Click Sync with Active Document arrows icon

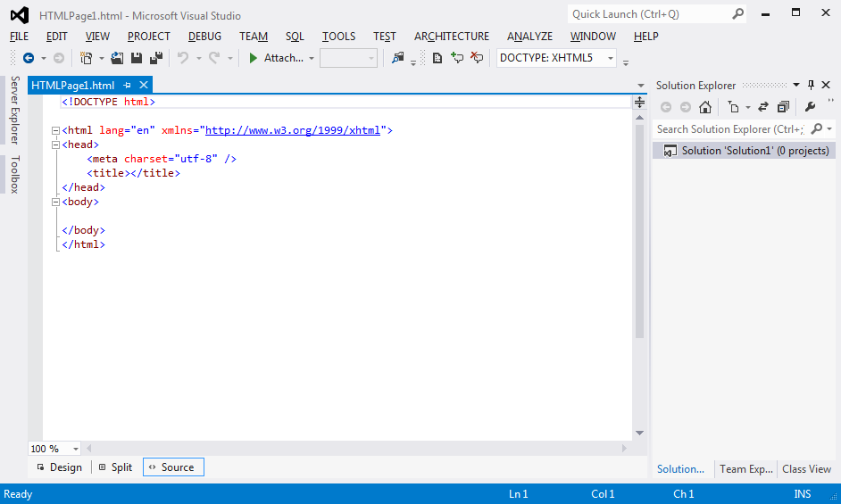(763, 107)
